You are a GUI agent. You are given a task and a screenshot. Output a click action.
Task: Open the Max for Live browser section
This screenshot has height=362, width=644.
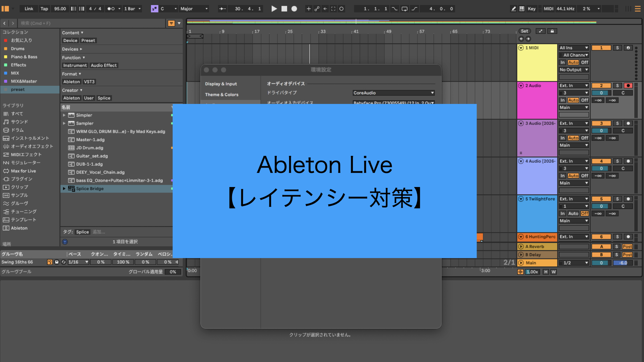[23, 171]
